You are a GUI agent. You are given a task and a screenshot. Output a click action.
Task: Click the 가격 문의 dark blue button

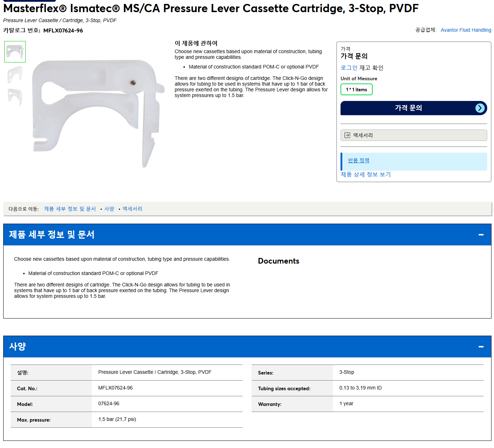[414, 108]
